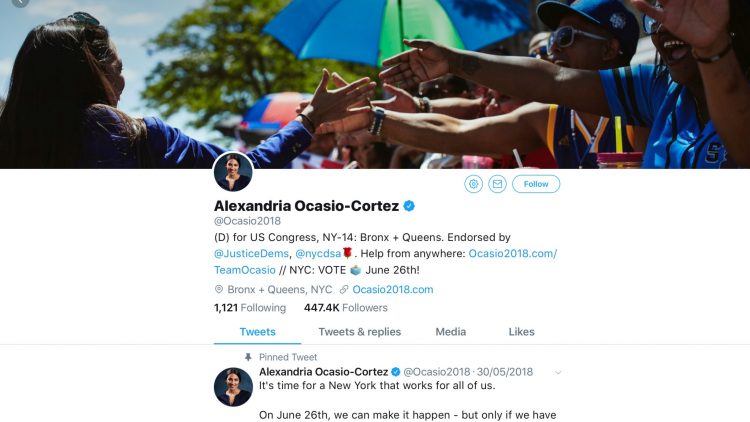
Task: Expand the pinned tweet options chevron
Action: tap(558, 372)
